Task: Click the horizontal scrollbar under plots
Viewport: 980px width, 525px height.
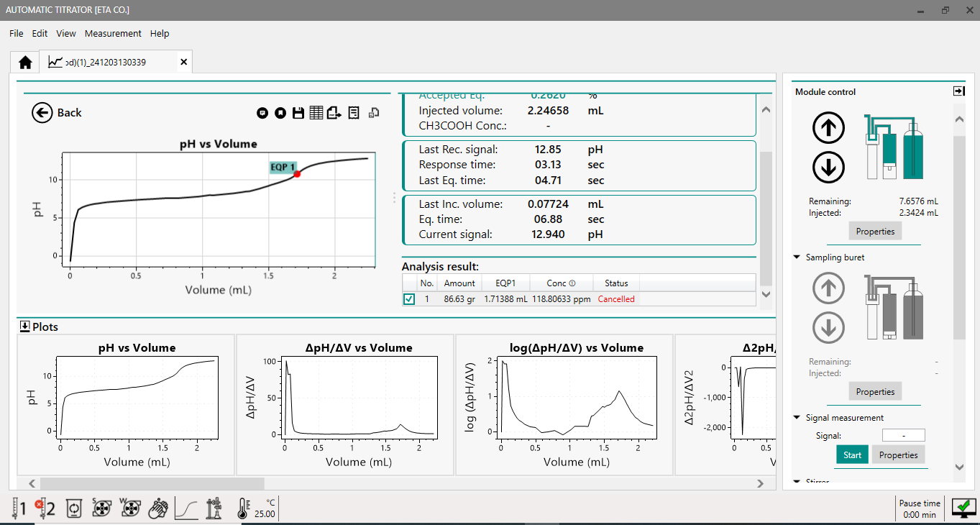Action: pyautogui.click(x=152, y=484)
